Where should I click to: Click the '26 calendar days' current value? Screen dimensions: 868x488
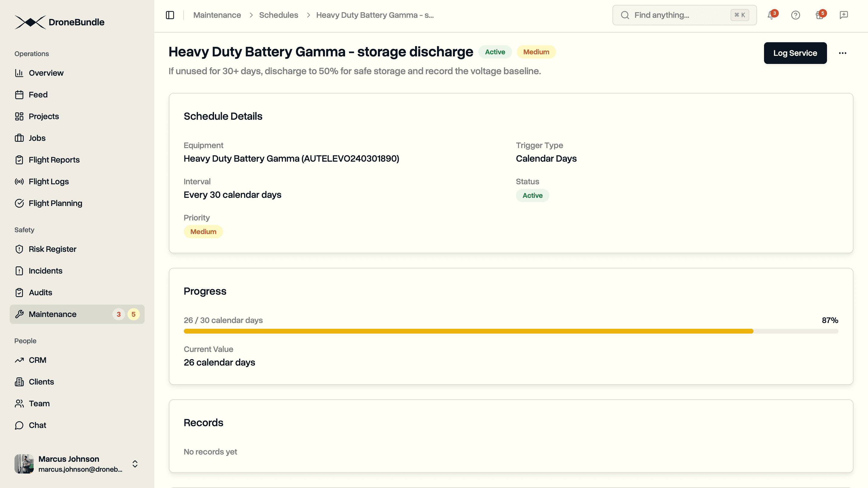(x=219, y=363)
